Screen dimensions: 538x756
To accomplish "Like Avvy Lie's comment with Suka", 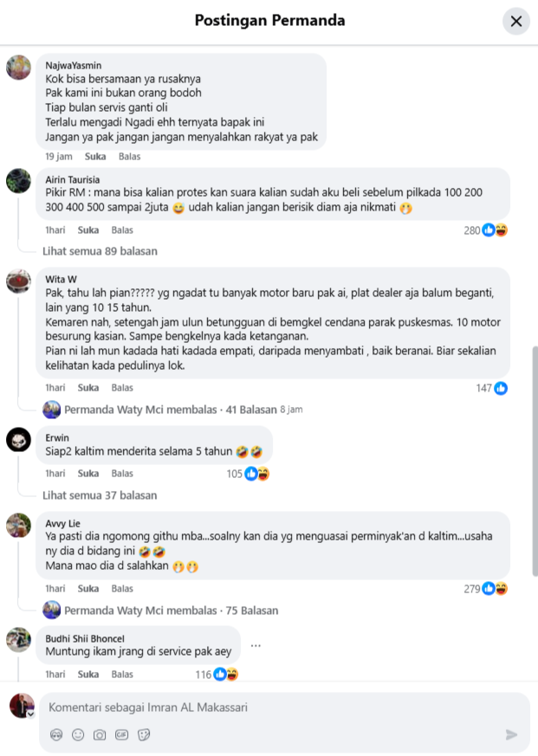I will [88, 589].
